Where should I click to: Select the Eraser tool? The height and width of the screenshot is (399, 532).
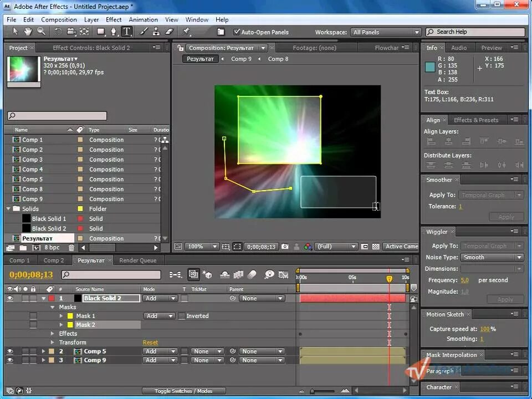pos(170,32)
